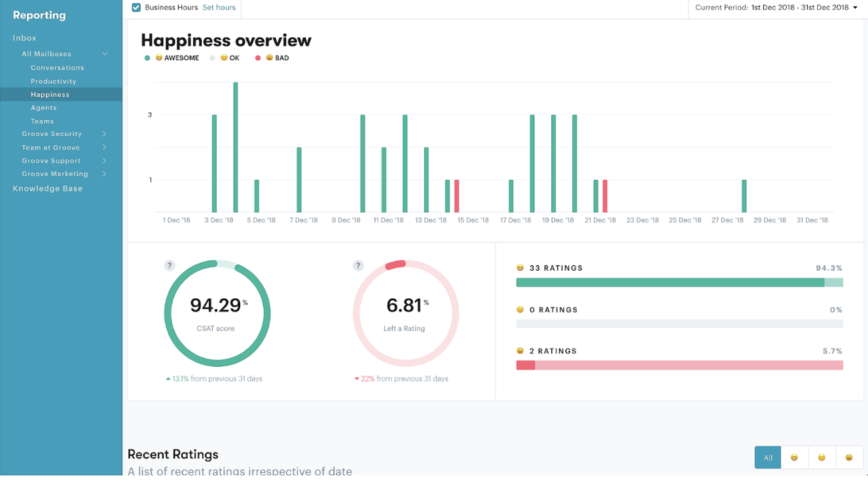868x480 pixels.
Task: Open the Current Period date range dropdown
Action: tap(776, 8)
